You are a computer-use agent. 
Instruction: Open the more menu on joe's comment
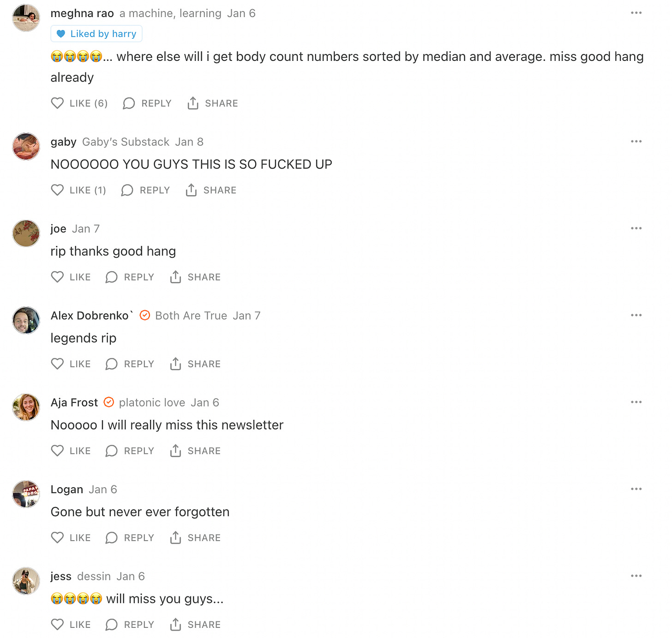click(x=636, y=228)
